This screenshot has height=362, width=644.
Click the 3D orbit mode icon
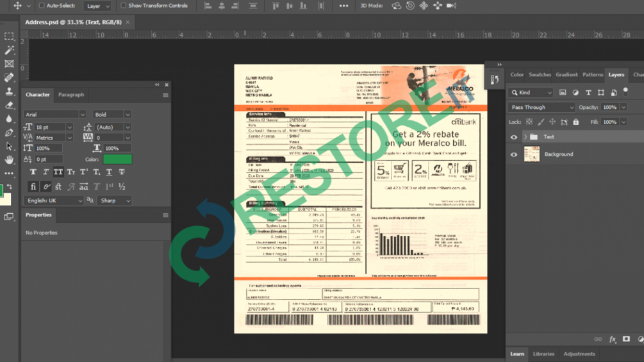pyautogui.click(x=397, y=6)
